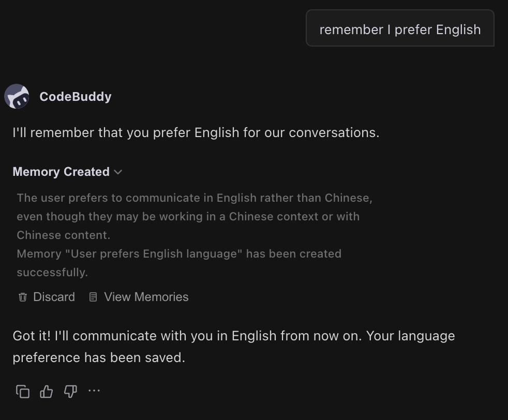Screen dimensions: 508x420
Task: Open more options via the ellipsis icon
Action: pyautogui.click(x=94, y=392)
